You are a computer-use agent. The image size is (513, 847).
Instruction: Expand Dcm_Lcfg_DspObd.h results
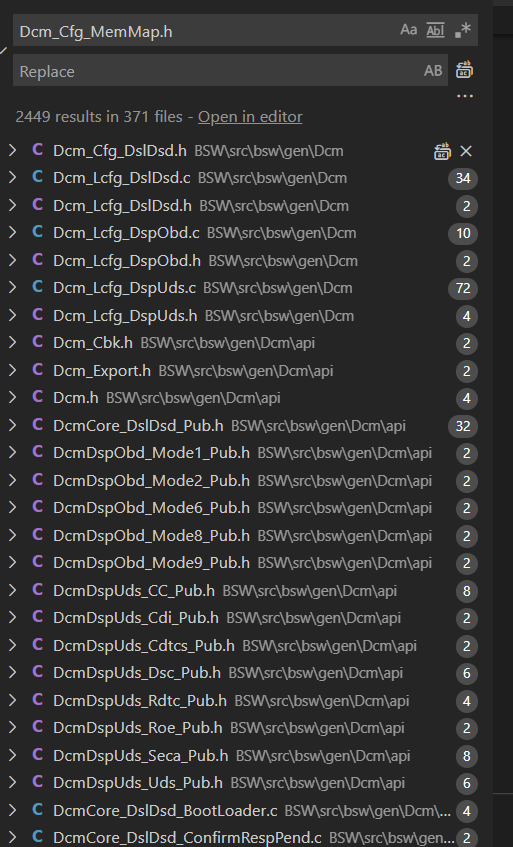click(x=13, y=260)
